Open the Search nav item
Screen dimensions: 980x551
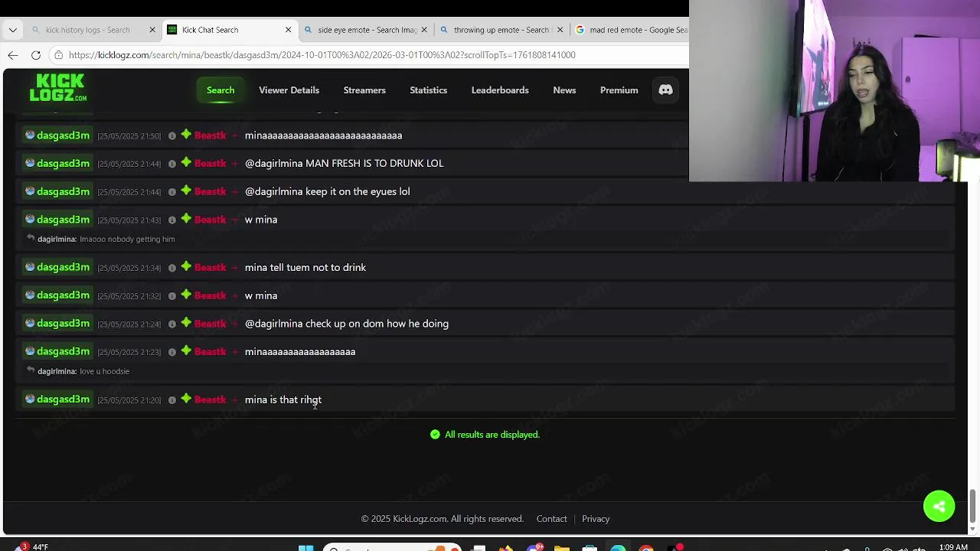[220, 90]
